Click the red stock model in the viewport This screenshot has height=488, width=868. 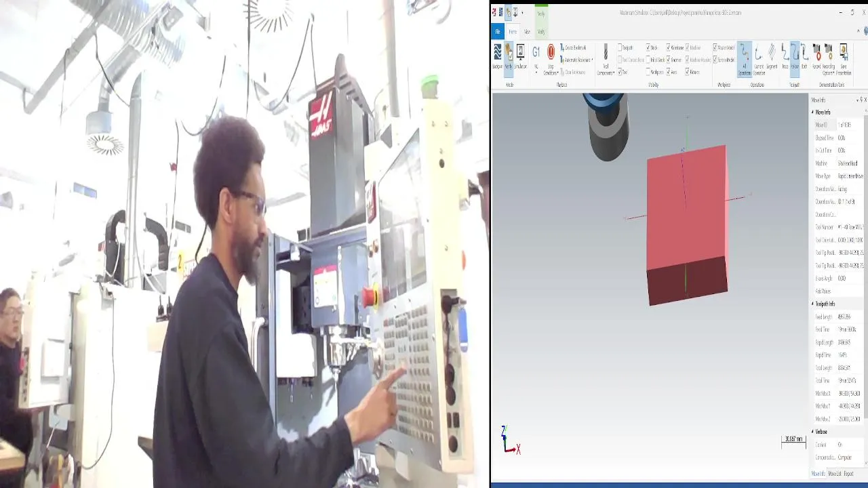(687, 224)
